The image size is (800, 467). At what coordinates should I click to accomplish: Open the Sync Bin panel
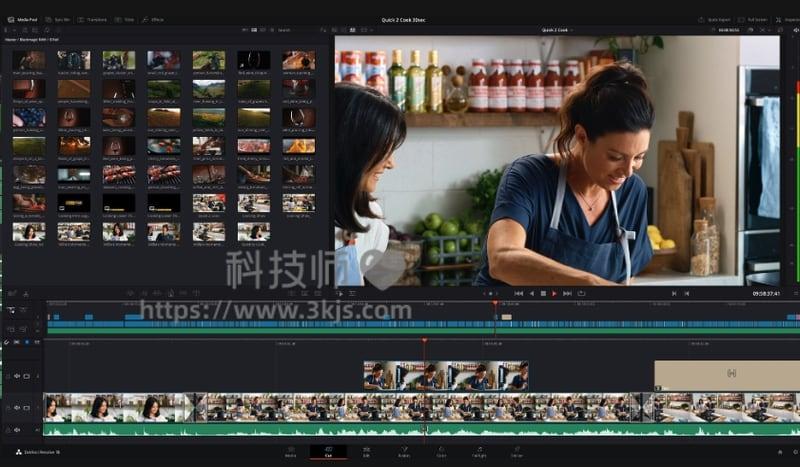(x=58, y=19)
